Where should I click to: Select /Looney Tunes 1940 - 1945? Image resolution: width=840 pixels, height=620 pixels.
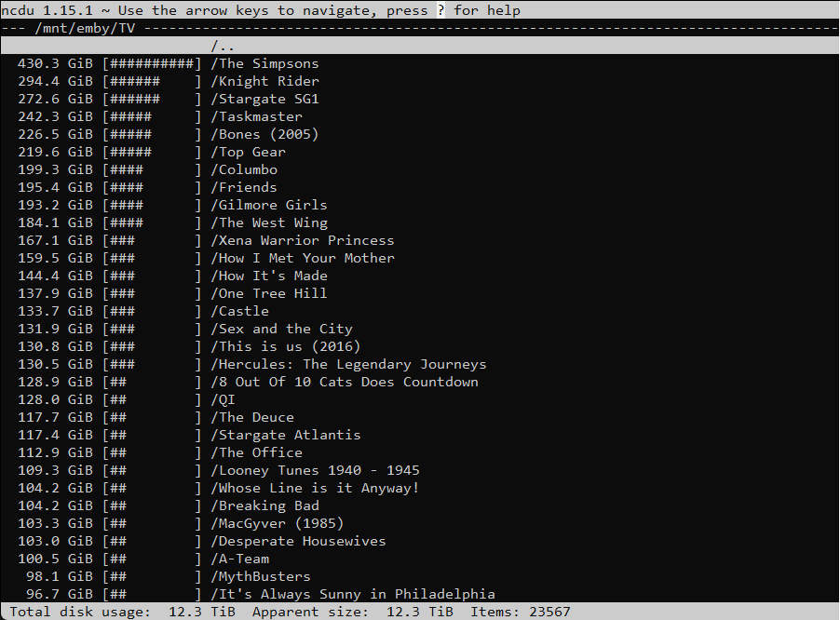coord(419,470)
